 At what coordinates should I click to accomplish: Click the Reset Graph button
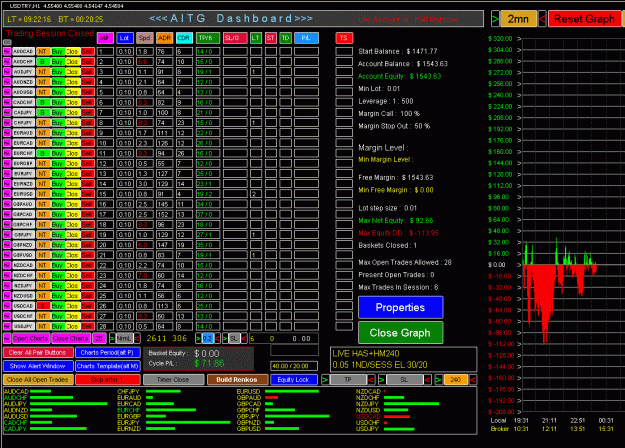coord(584,19)
